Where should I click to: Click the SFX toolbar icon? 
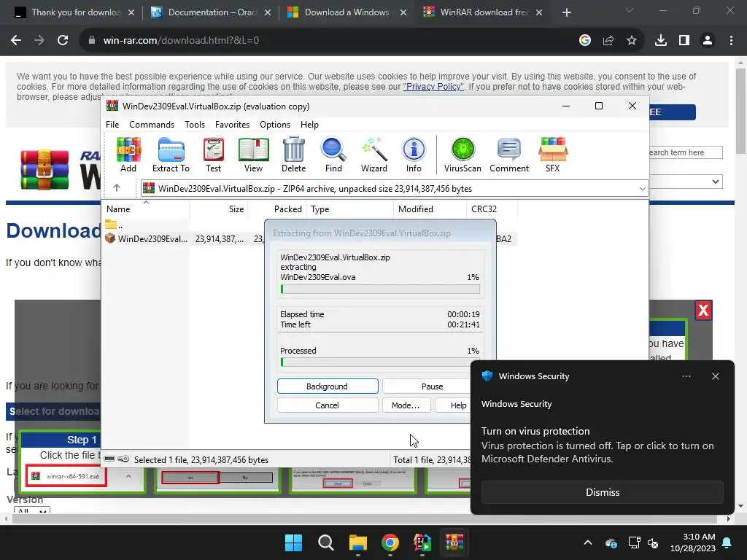tap(553, 155)
